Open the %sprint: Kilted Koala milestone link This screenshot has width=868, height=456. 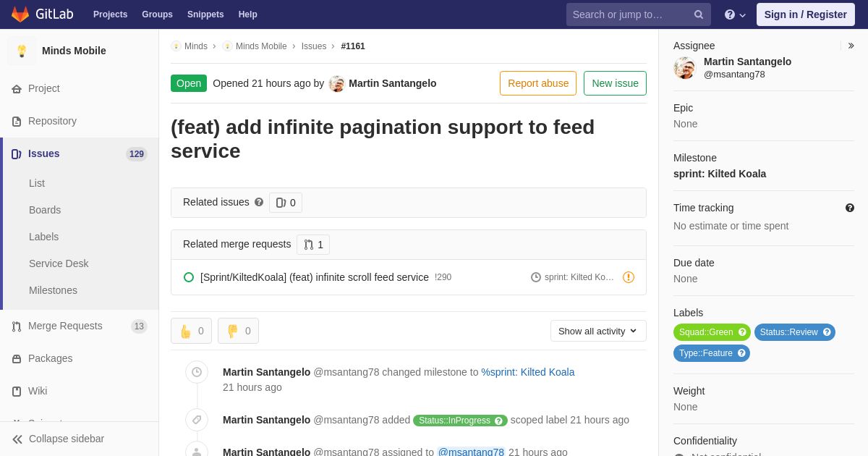tap(528, 372)
